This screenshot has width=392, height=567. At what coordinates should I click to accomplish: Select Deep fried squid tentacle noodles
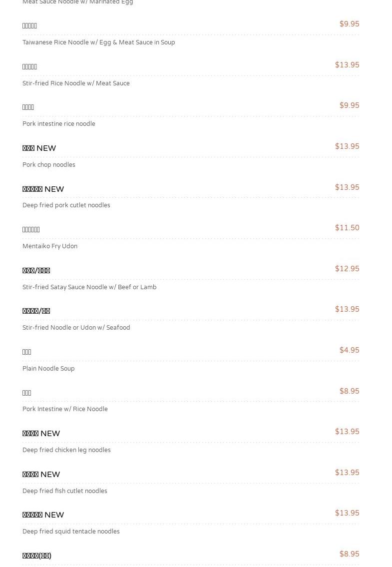[x=71, y=532]
